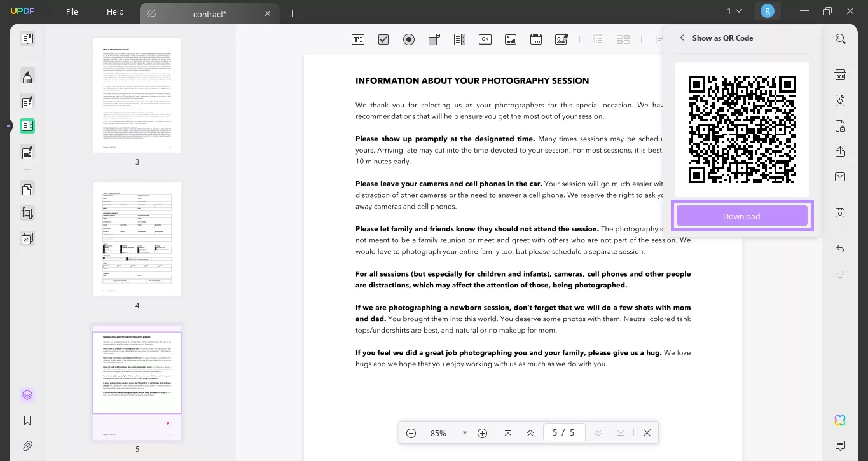Screen dimensions: 868x461
Task: Open the Edit PDF tool
Action: [x=27, y=101]
